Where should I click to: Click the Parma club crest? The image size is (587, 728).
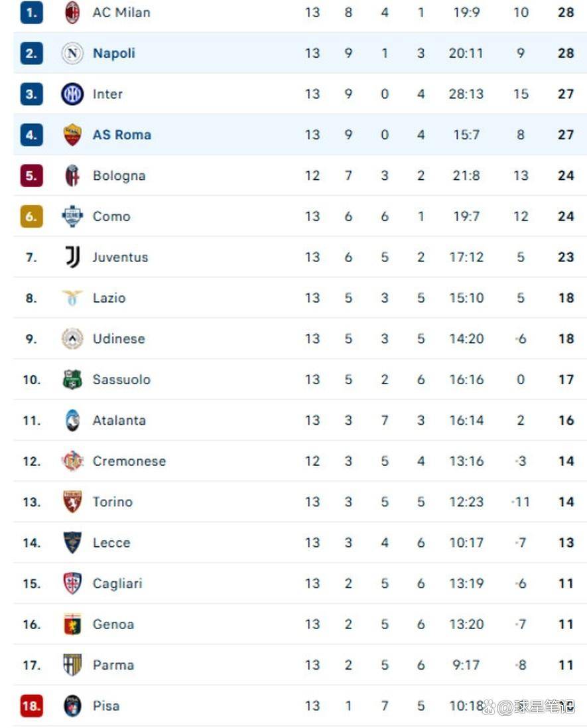pyautogui.click(x=72, y=665)
